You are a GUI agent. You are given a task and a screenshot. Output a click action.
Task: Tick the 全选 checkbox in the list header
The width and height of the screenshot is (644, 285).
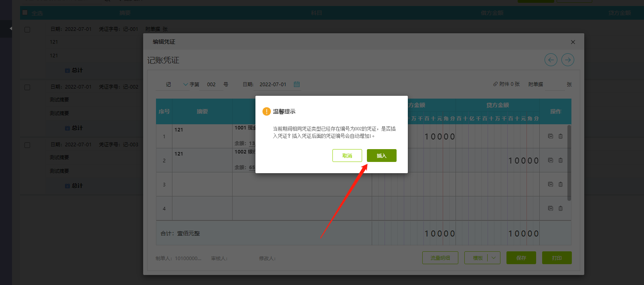(x=25, y=12)
